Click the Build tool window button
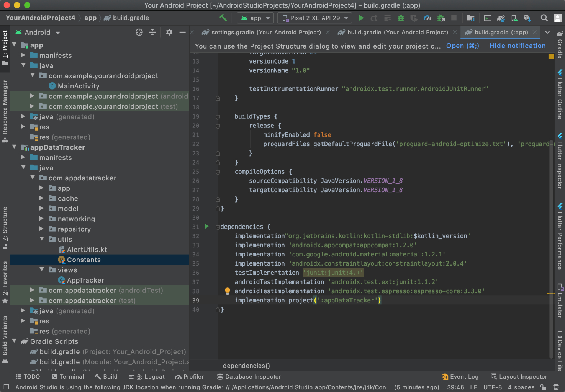The height and width of the screenshot is (392, 565). click(106, 377)
